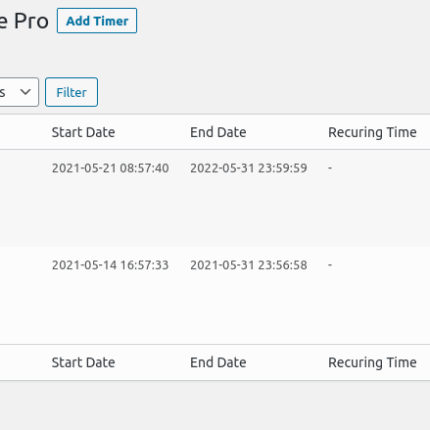Image resolution: width=430 pixels, height=430 pixels.
Task: Select end date 2022-05-31 23:59:59 cell
Action: point(249,168)
